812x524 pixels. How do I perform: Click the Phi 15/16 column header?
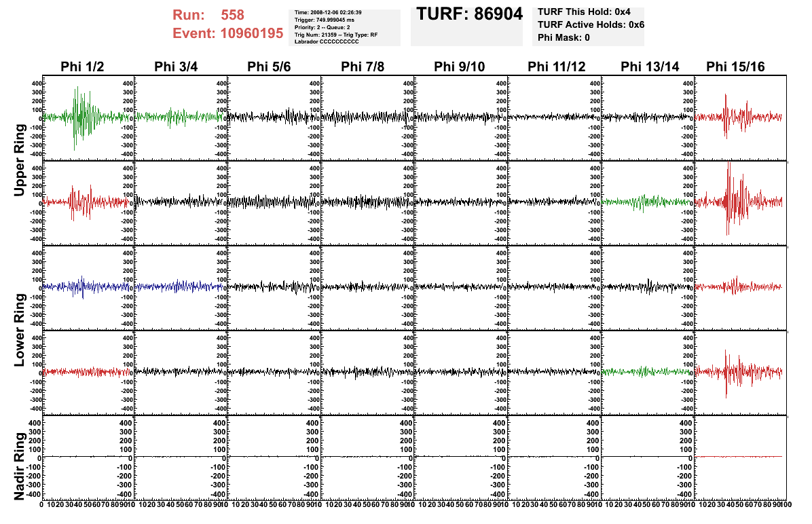click(x=735, y=67)
